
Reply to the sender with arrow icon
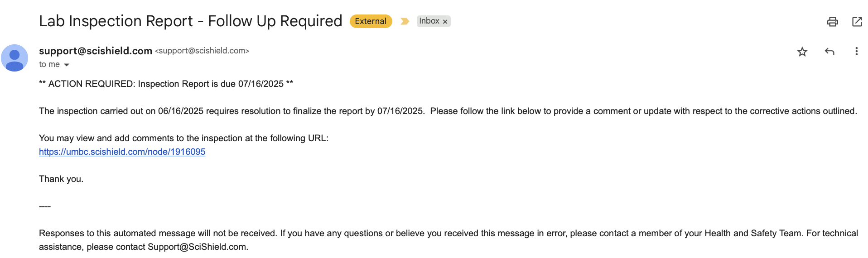click(x=829, y=52)
